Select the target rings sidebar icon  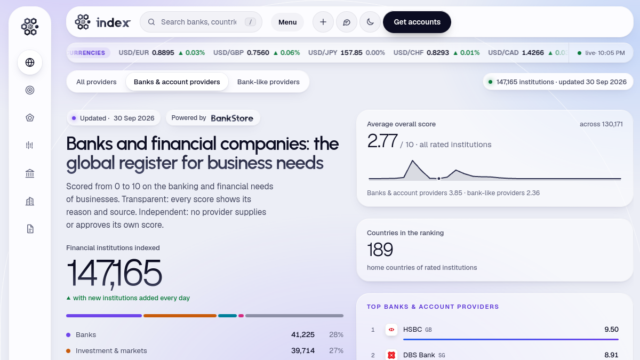pos(30,90)
